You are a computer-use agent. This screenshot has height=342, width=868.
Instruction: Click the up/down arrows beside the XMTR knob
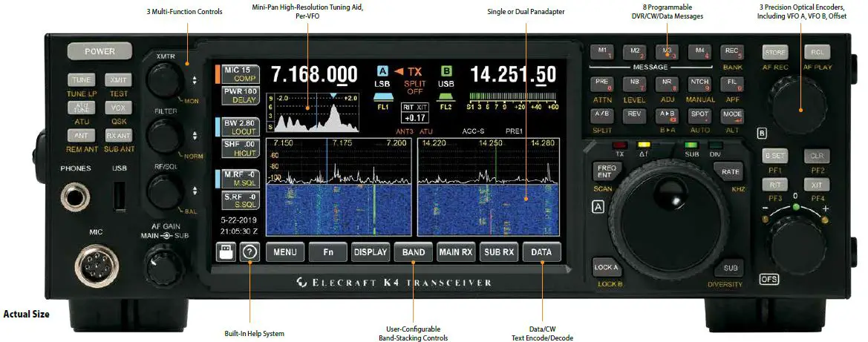(195, 80)
